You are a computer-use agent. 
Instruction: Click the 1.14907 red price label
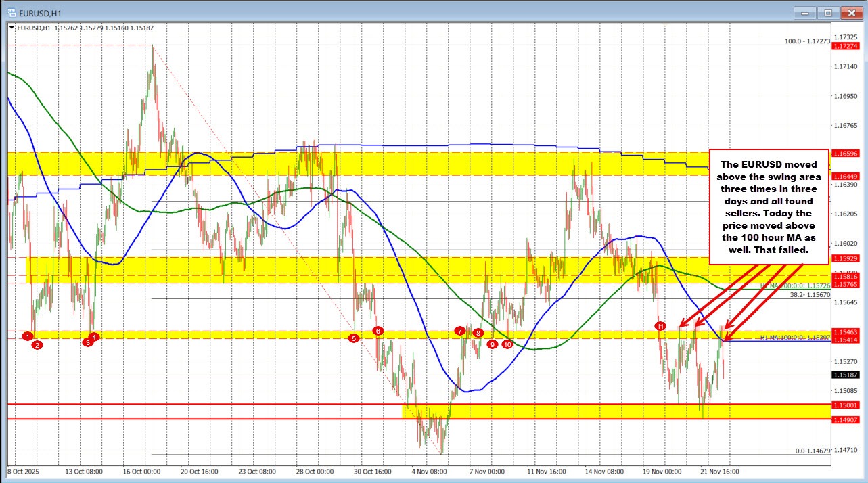click(846, 420)
